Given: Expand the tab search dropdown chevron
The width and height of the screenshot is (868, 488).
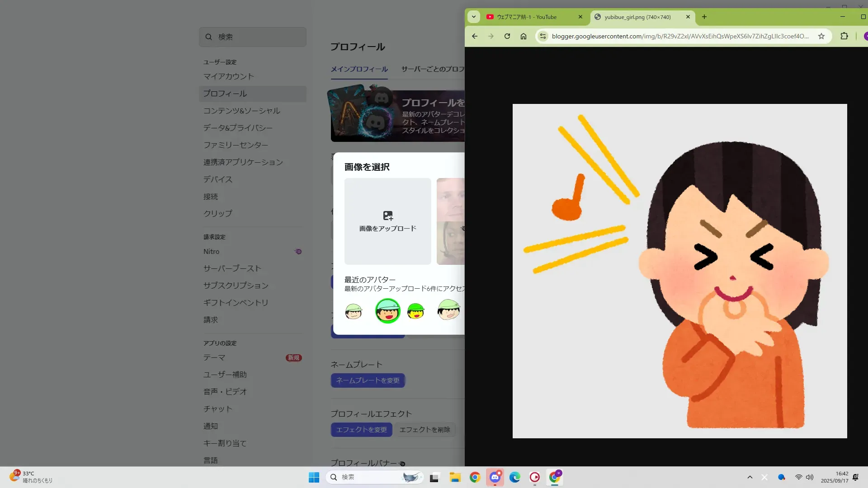Looking at the screenshot, I should click(474, 17).
